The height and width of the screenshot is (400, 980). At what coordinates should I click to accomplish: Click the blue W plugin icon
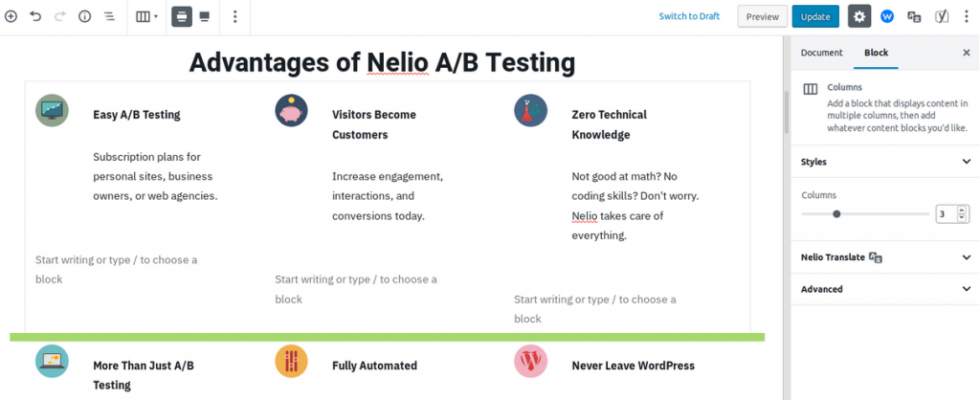tap(887, 16)
